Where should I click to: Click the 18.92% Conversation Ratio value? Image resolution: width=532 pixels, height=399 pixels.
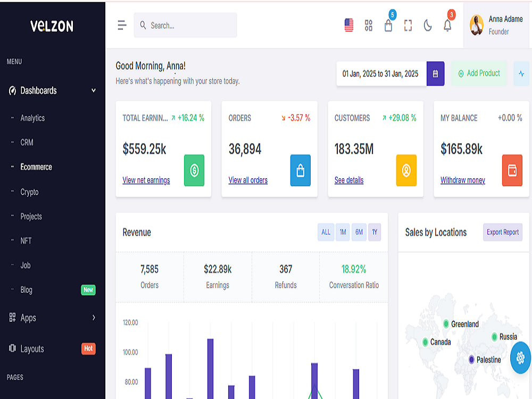(354, 269)
